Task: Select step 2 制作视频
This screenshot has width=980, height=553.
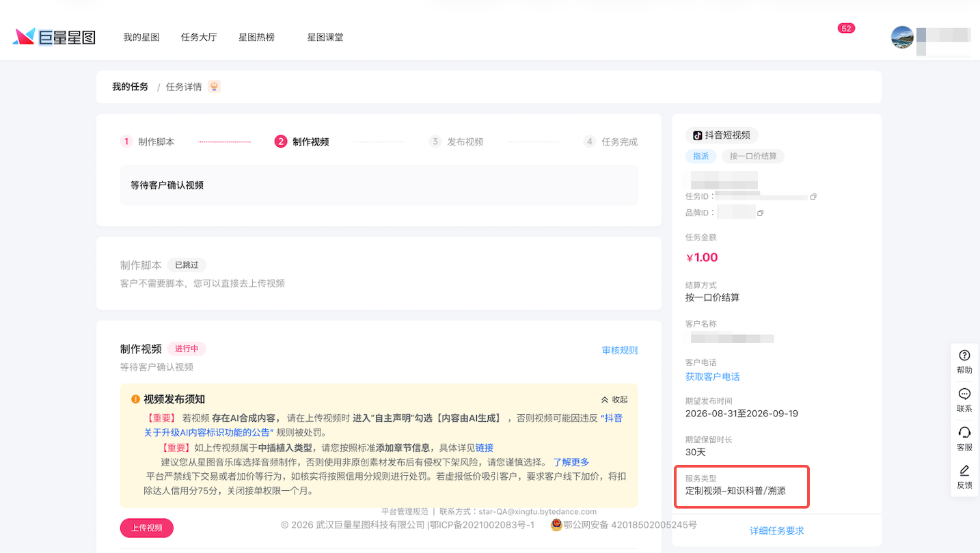Action: coord(302,141)
